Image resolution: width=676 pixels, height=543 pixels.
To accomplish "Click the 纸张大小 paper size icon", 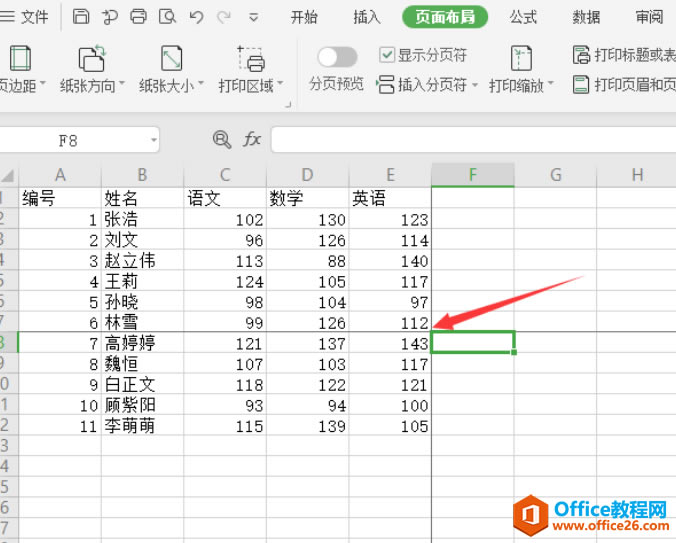I will (x=172, y=58).
